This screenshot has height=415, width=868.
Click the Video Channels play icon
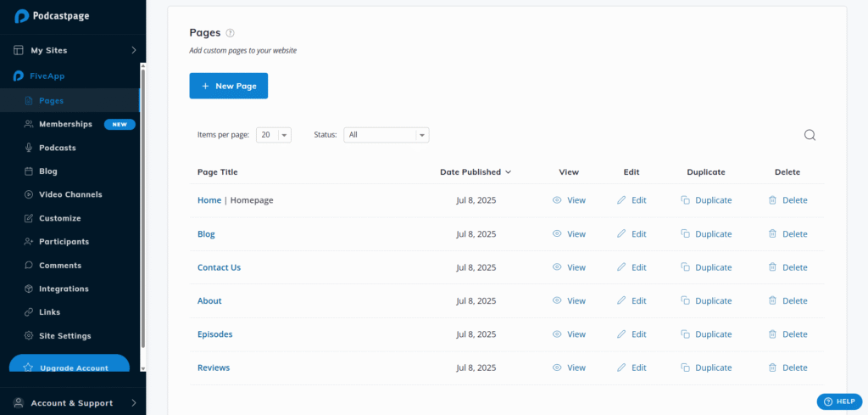point(29,194)
